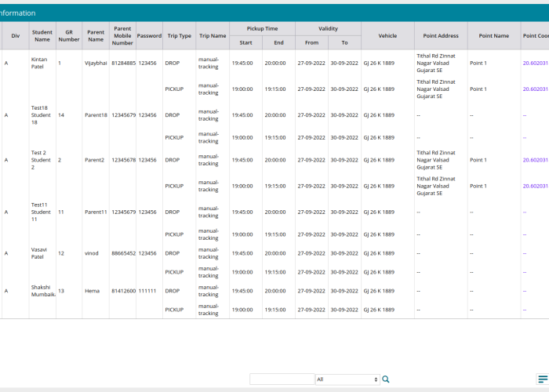This screenshot has width=549, height=392.
Task: Sort by GR Number column header
Action: pos(69,35)
